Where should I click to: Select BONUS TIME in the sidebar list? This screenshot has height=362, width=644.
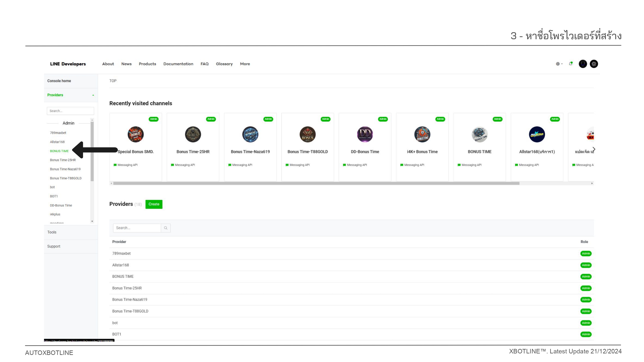coord(59,151)
